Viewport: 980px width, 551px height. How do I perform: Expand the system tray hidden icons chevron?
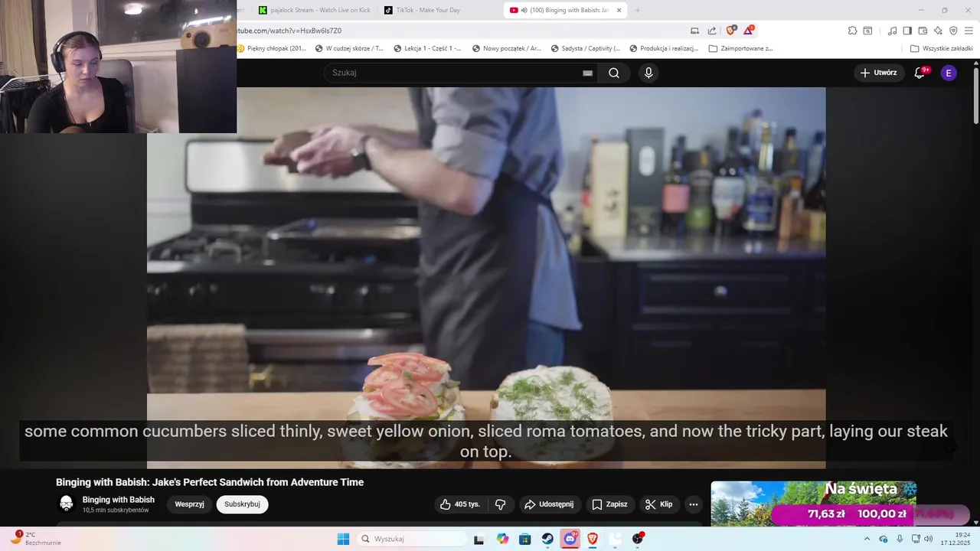point(867,539)
